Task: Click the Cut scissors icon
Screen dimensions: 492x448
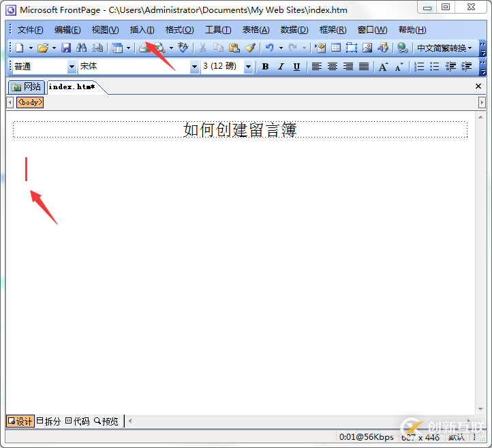Action: 202,48
